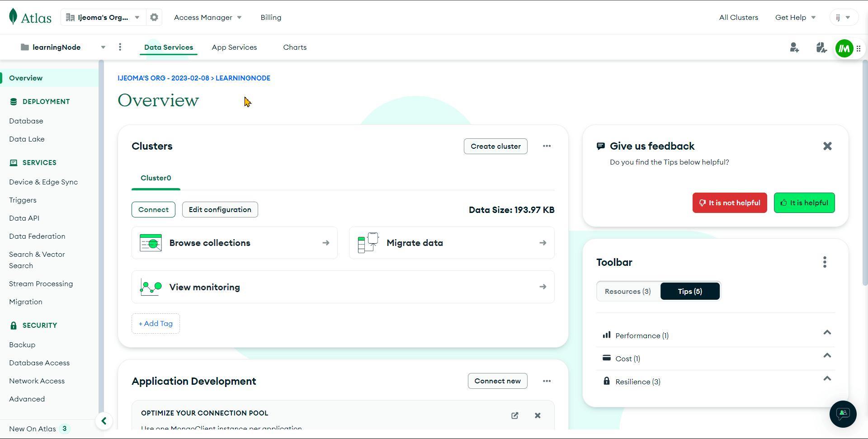
Task: Open Clusters card ellipsis menu
Action: pos(547,146)
